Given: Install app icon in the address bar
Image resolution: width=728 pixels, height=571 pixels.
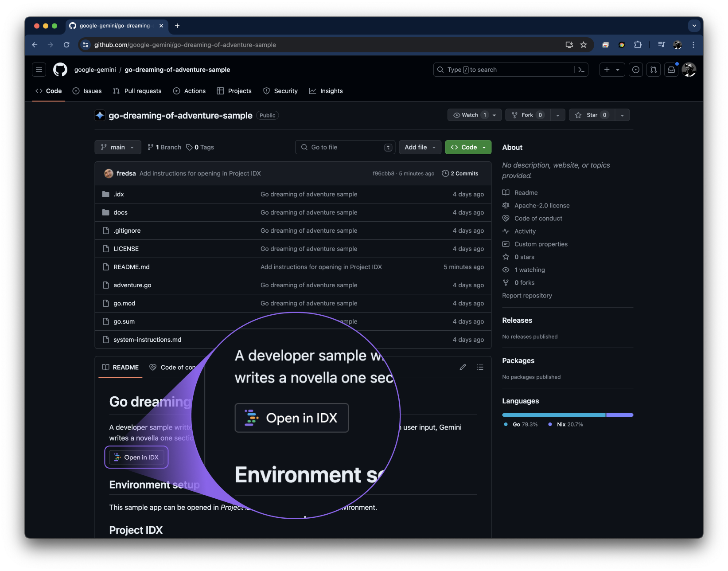Looking at the screenshot, I should click(x=569, y=45).
